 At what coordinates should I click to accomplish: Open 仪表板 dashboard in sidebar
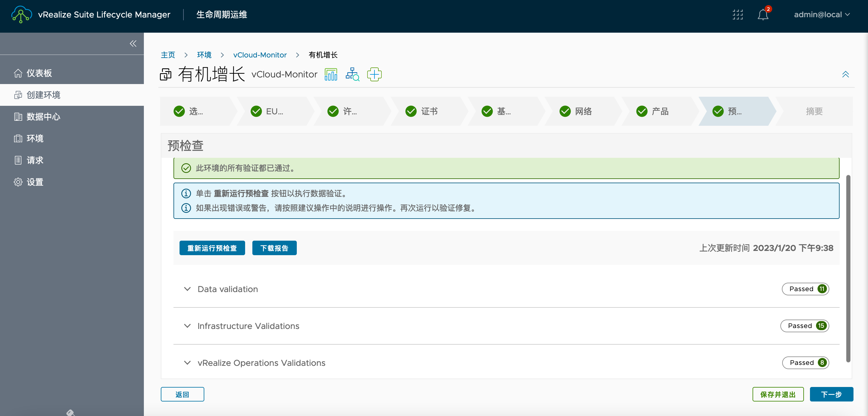pyautogui.click(x=72, y=73)
